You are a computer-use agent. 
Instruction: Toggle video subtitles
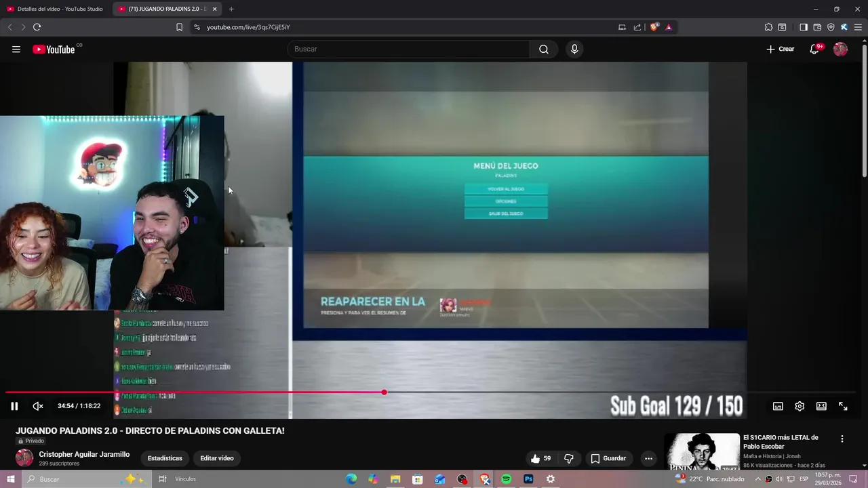[778, 406]
